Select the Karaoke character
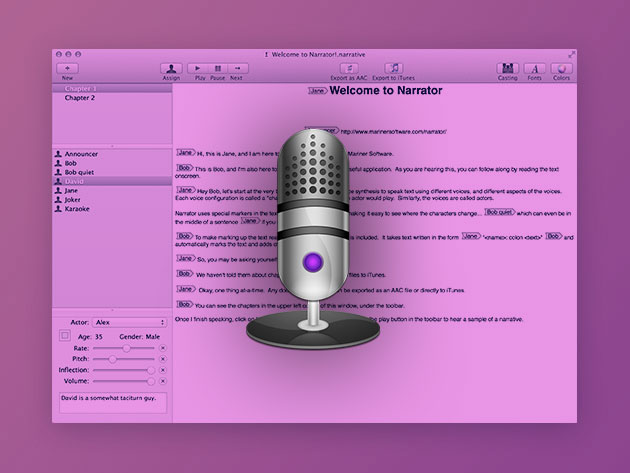630x473 pixels. pos(112,209)
